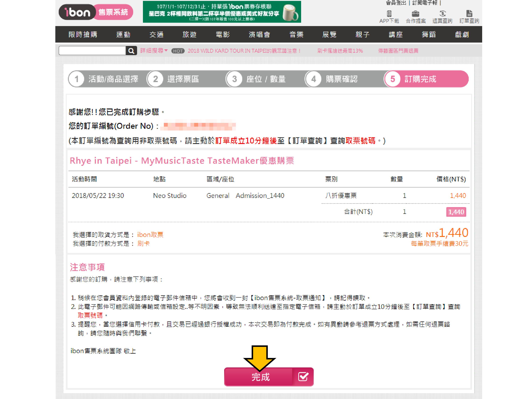Open the WILD KARD TOUR notice link
This screenshot has height=399, width=532.
coord(244,51)
